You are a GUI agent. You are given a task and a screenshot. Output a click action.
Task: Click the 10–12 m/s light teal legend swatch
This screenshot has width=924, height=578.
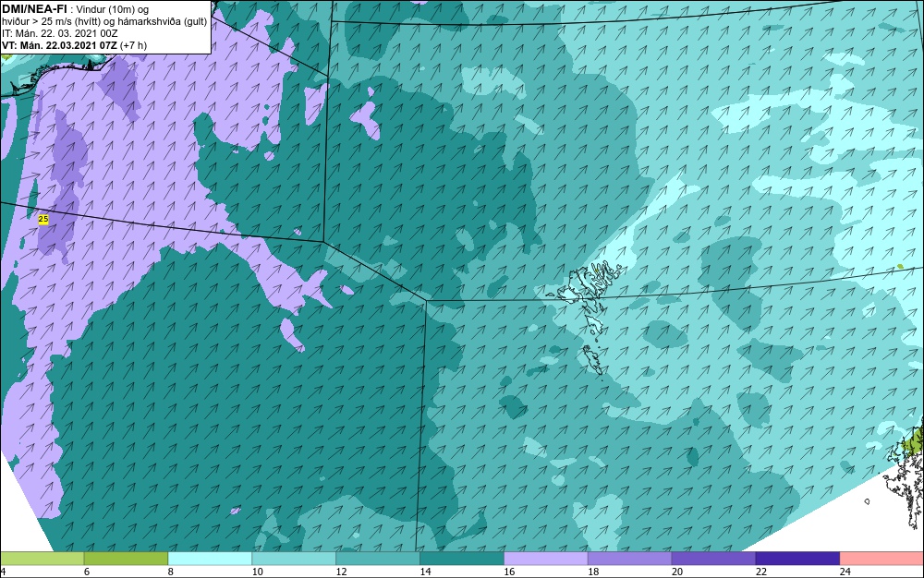pos(294,559)
